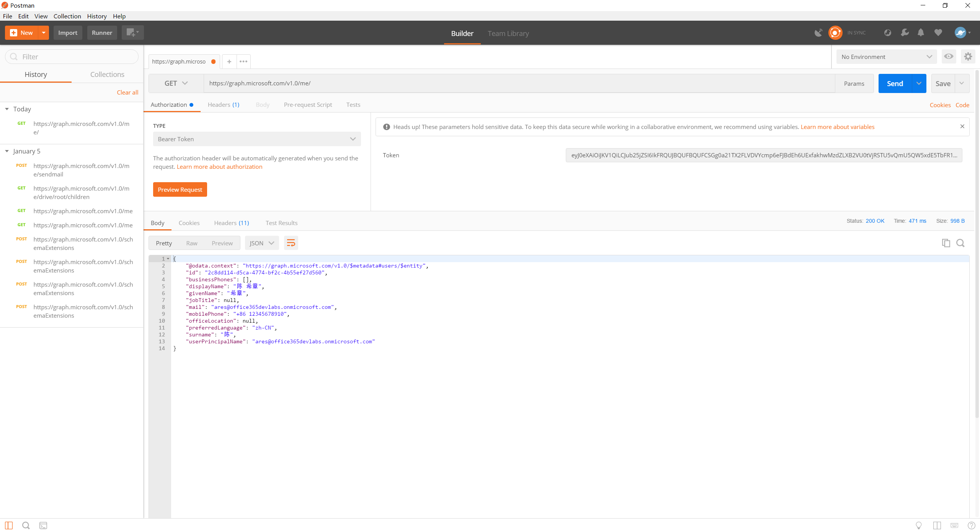Switch to the Collections tab

[107, 74]
